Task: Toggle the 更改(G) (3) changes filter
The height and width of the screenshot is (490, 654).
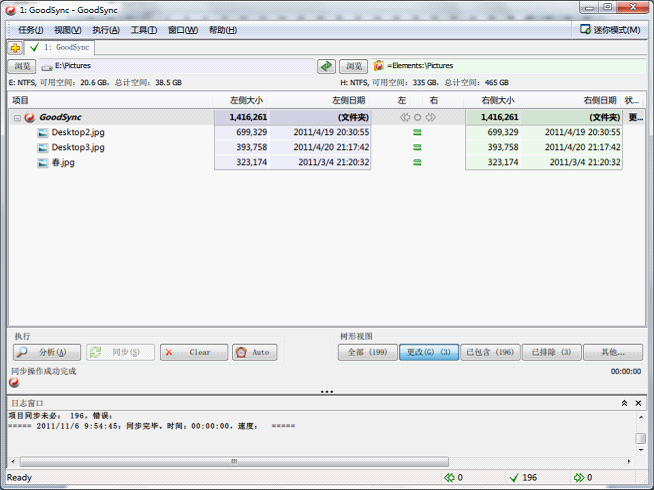Action: click(x=429, y=352)
